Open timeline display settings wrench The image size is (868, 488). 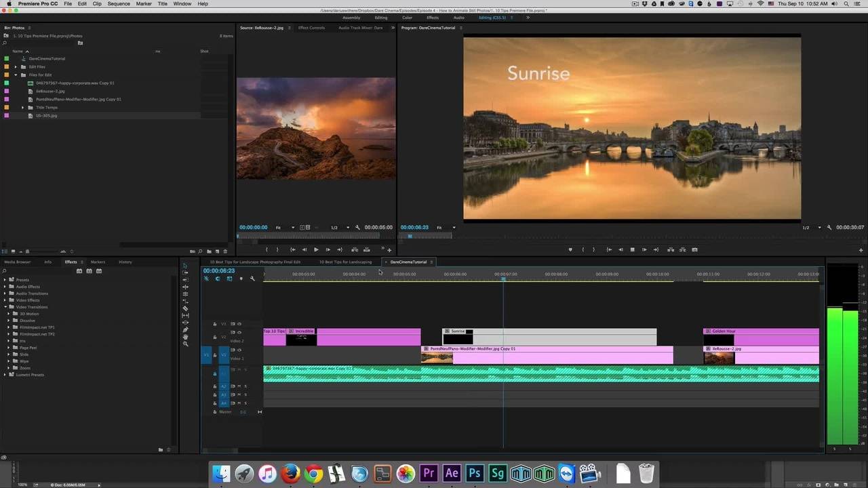(x=252, y=279)
